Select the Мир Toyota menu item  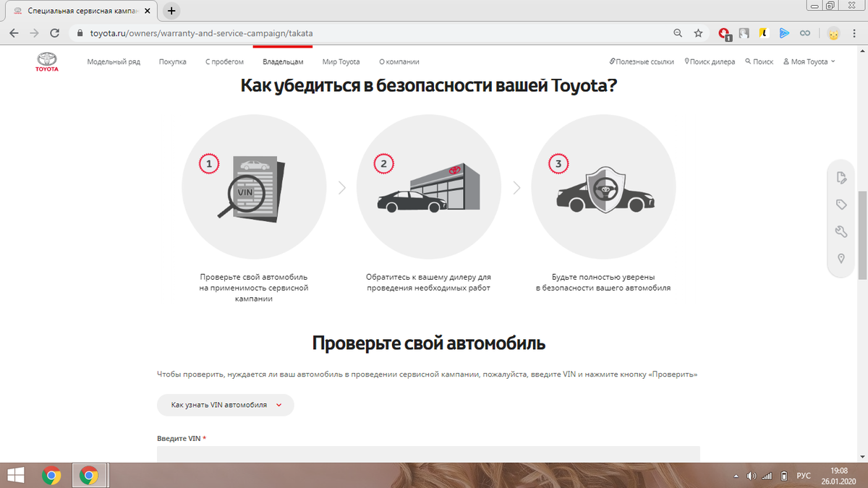click(341, 61)
